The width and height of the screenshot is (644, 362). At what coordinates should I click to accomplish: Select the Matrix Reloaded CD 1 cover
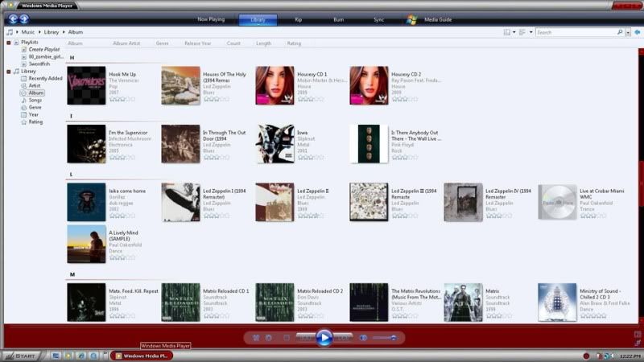coord(180,302)
